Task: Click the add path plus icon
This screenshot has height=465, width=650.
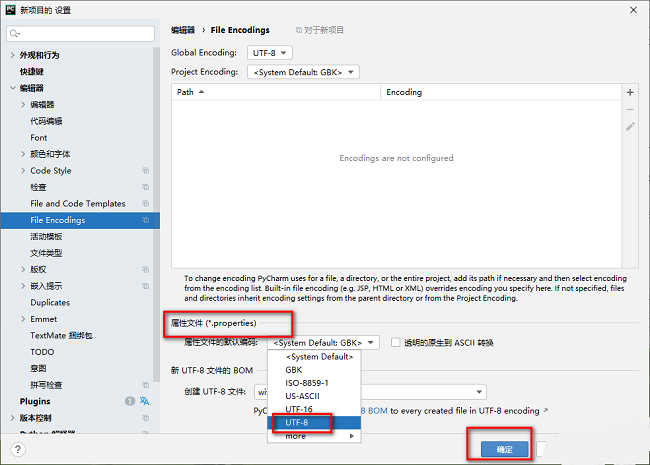Action: (x=630, y=92)
